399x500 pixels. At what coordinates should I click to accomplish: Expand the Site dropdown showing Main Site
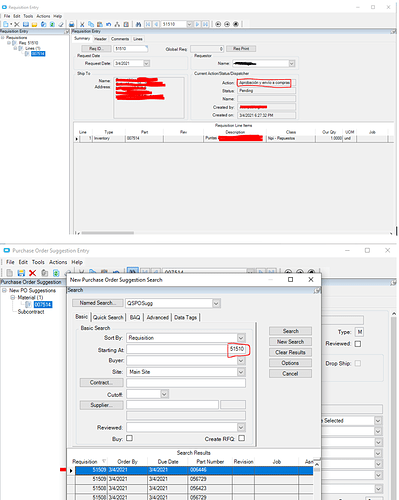[x=241, y=372]
